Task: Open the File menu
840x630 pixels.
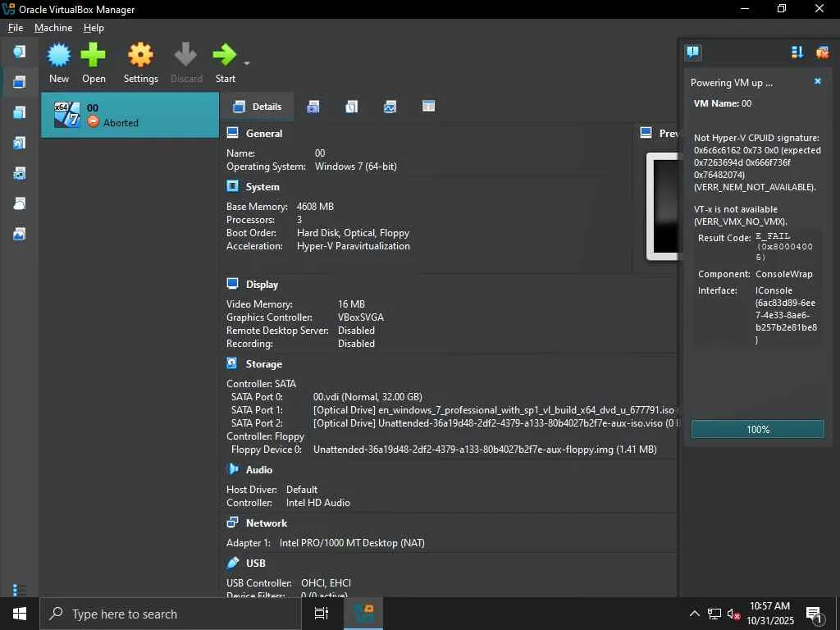Action: click(16, 28)
